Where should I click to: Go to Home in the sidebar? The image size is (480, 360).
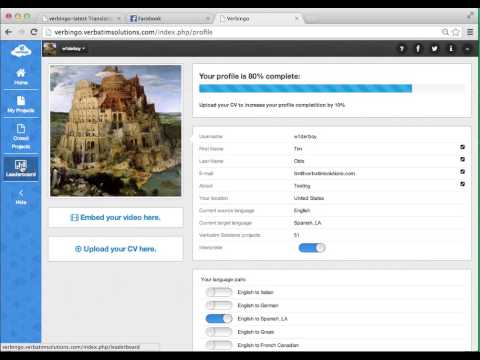pos(21,77)
